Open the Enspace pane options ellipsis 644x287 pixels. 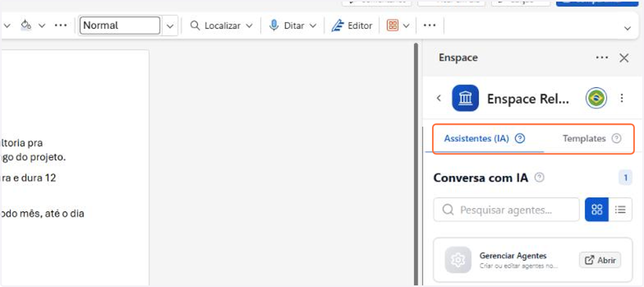pos(602,58)
